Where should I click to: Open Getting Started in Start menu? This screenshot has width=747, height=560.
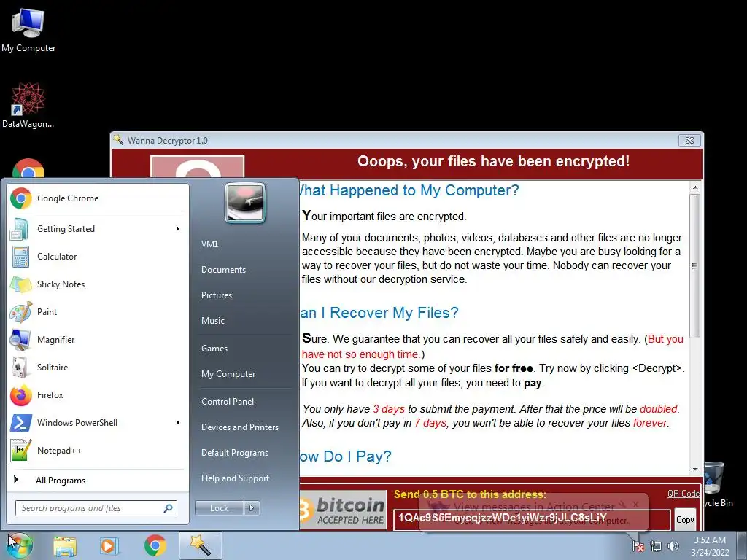click(x=97, y=229)
